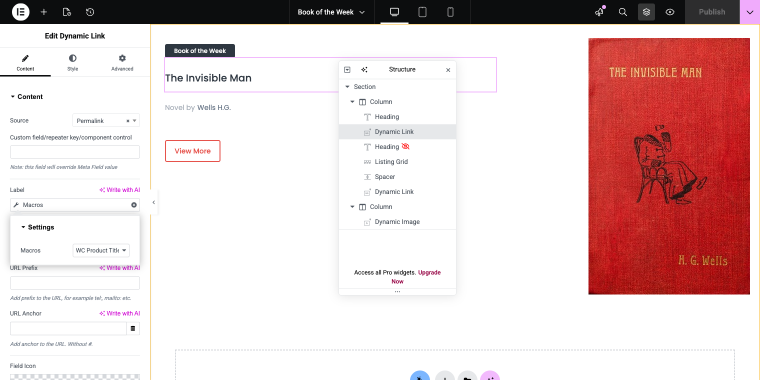Image resolution: width=760 pixels, height=380 pixels.
Task: Open the revision history icon
Action: coord(90,12)
